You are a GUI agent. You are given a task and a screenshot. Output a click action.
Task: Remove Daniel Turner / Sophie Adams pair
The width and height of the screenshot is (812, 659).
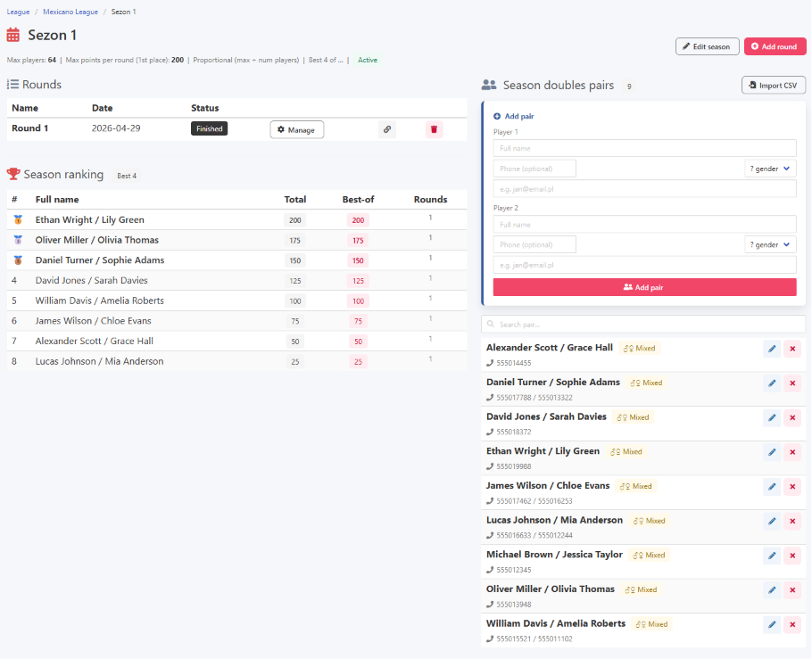point(792,383)
